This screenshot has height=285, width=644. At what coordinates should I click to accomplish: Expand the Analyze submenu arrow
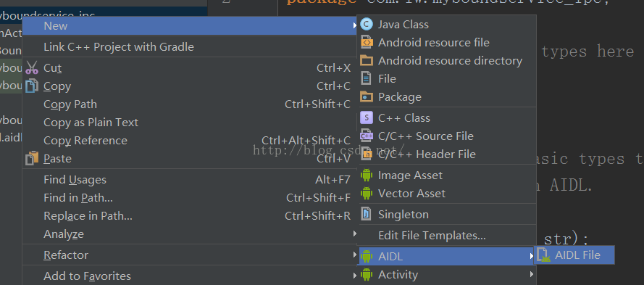[354, 234]
